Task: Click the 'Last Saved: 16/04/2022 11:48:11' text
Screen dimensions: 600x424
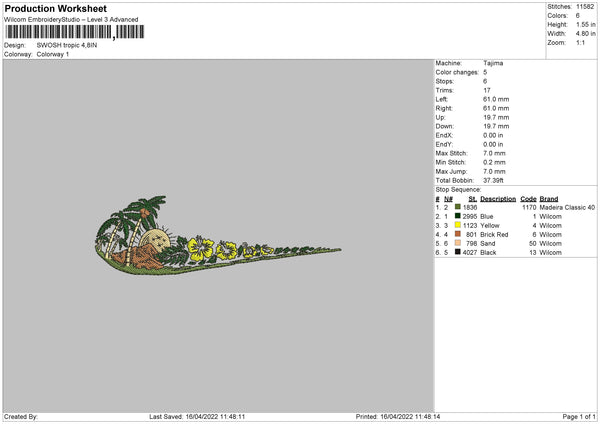Action: [x=197, y=417]
